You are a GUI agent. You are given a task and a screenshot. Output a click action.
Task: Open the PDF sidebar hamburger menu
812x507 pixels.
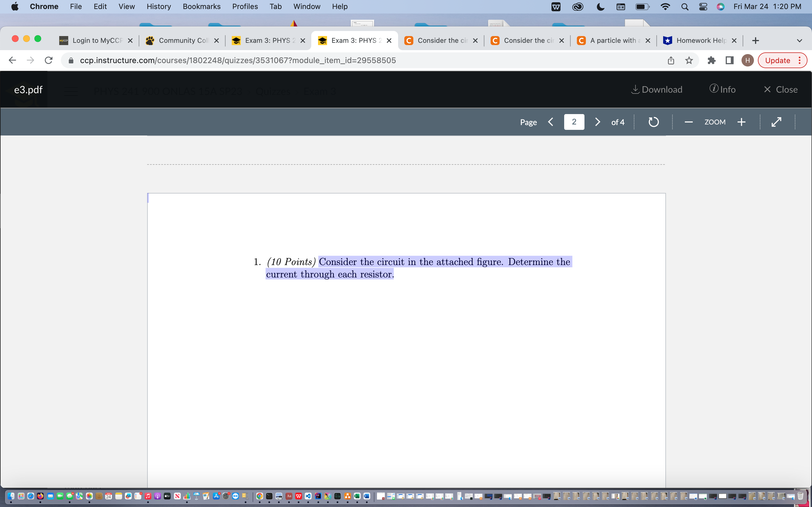71,91
